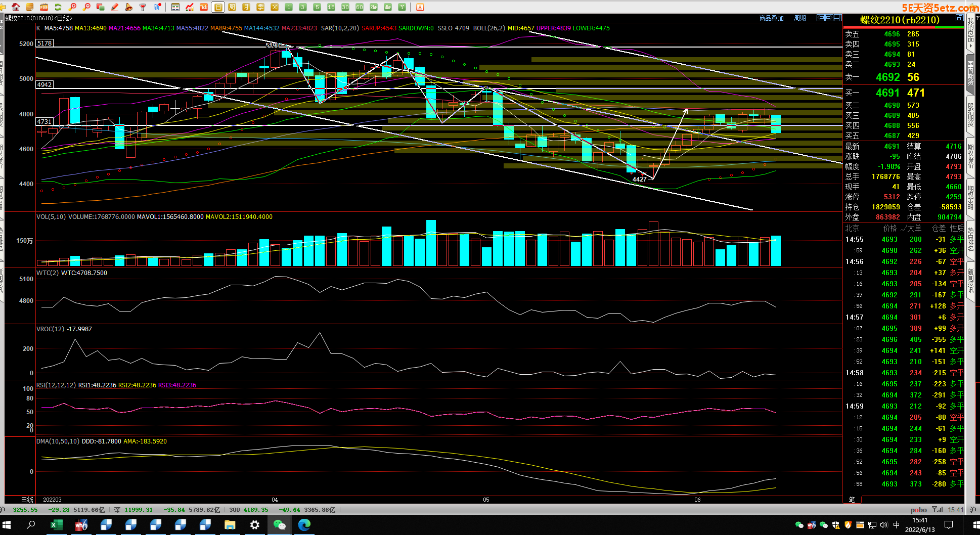Open the 我的页面 side tab
Viewport: 980px width, 535px height.
tap(970, 32)
